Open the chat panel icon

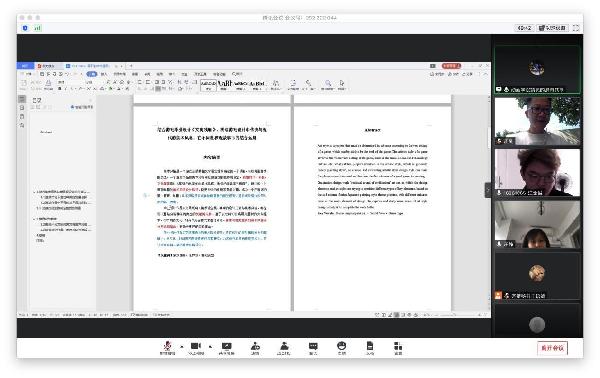313,348
